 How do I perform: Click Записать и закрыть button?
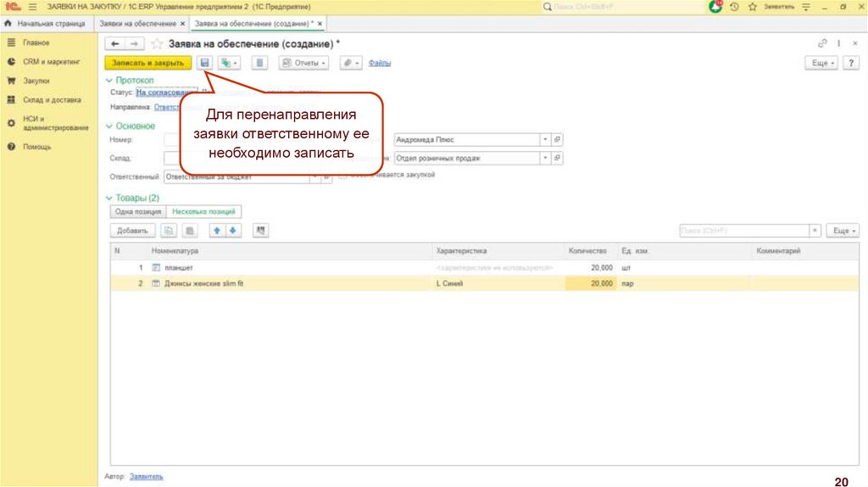point(147,63)
